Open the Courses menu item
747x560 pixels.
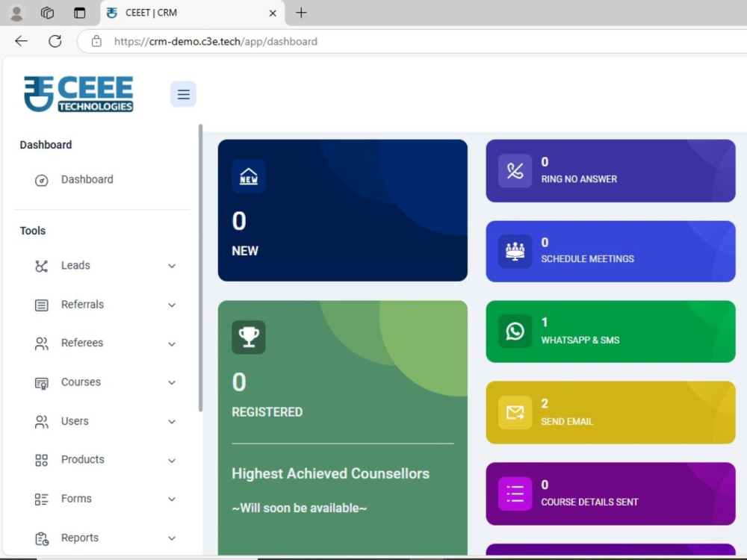point(103,382)
